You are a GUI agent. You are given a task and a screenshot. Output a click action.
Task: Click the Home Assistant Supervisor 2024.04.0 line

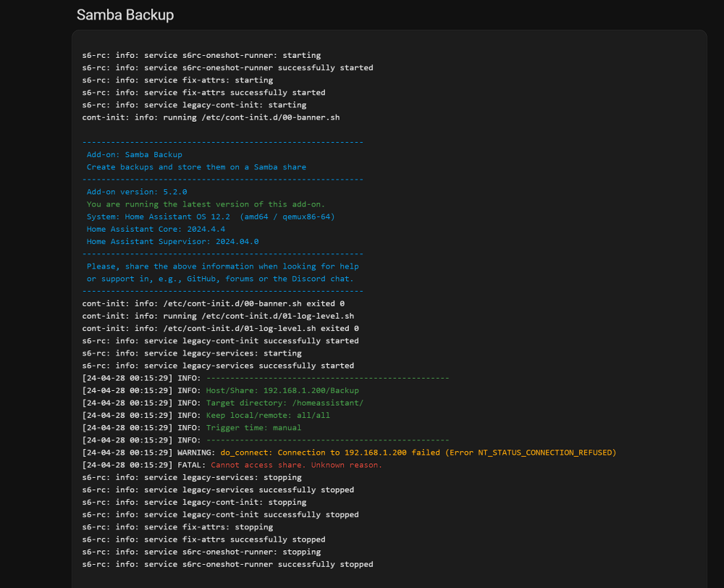(173, 242)
